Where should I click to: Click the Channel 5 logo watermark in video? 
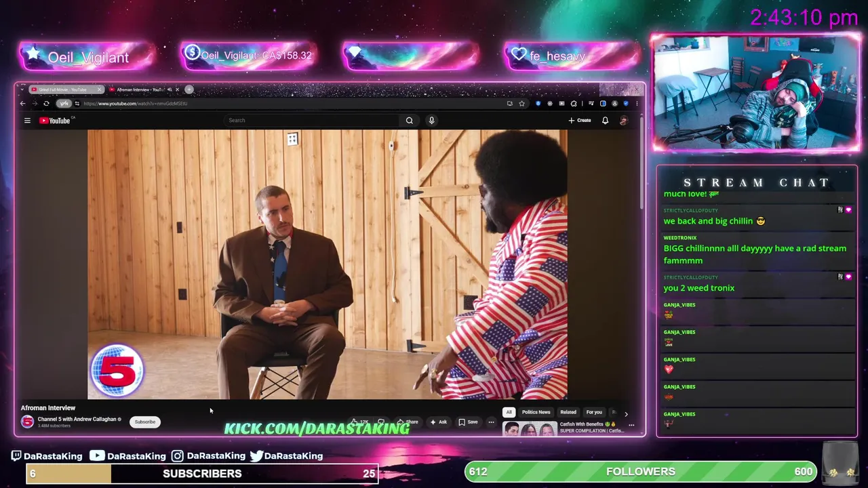[117, 370]
